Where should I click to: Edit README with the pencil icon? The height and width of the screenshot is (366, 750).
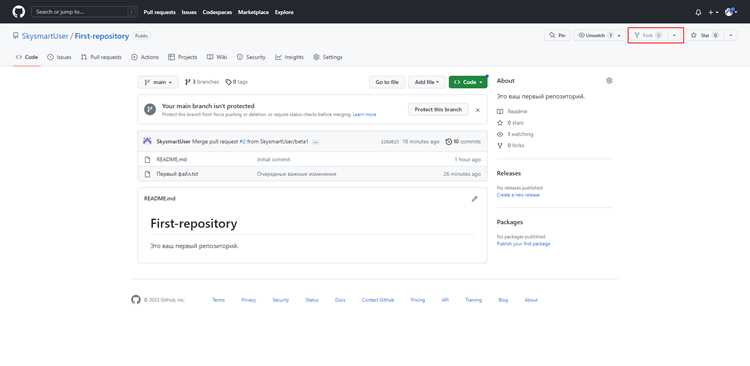click(474, 199)
